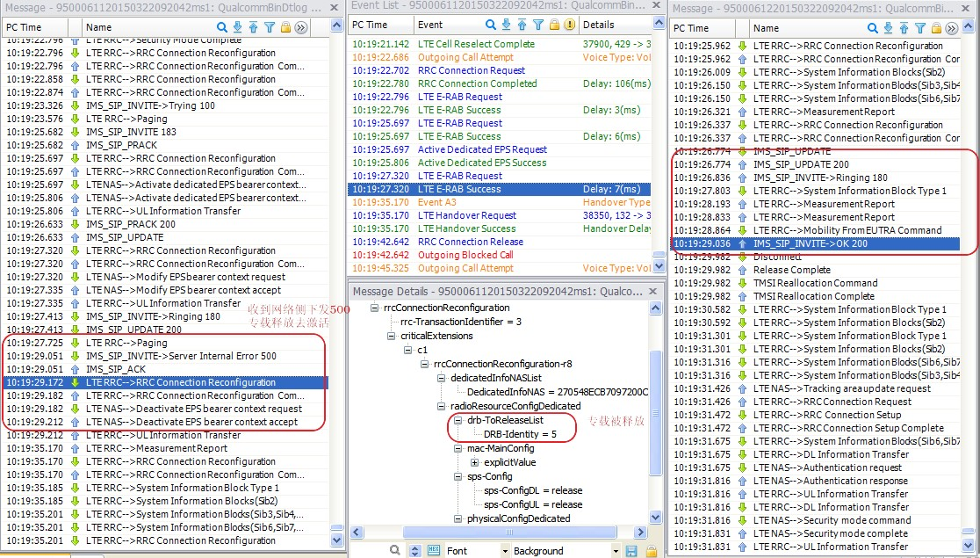Select 'DRB-Identity = 5' tree item

pos(520,434)
